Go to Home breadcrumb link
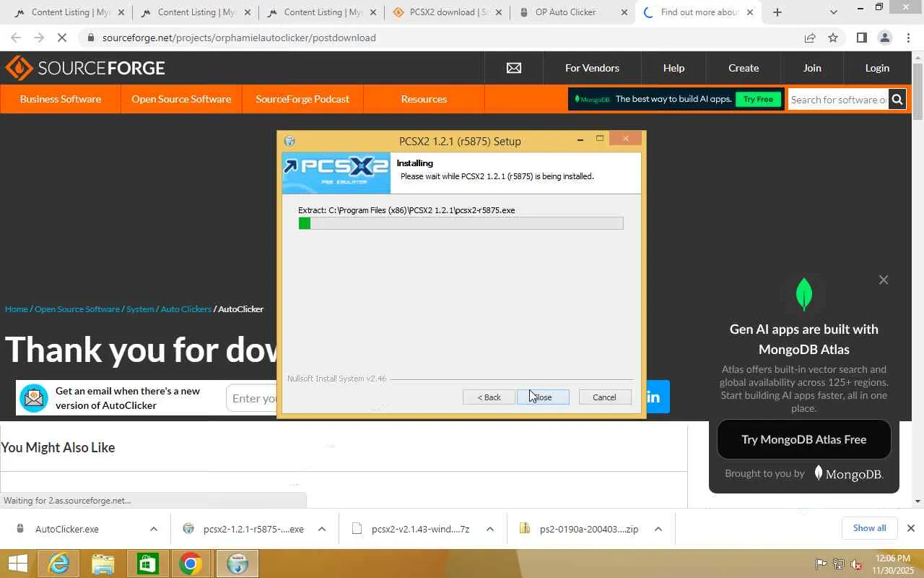924x578 pixels. pos(17,309)
